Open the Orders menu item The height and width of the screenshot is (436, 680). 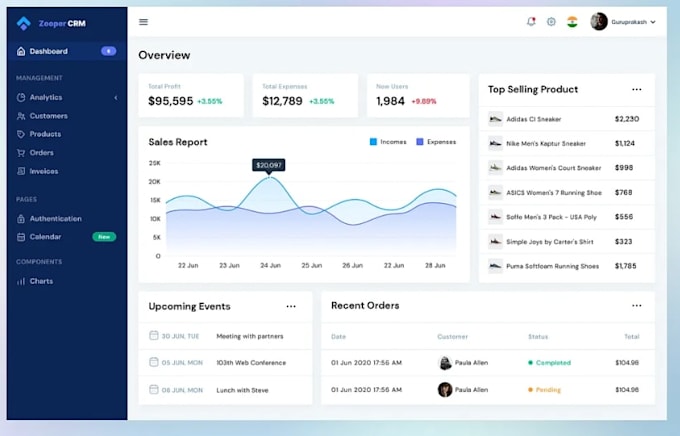tap(67, 153)
